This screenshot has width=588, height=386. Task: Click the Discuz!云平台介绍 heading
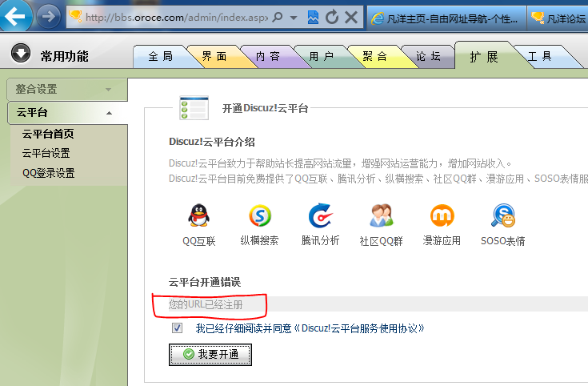(x=212, y=142)
